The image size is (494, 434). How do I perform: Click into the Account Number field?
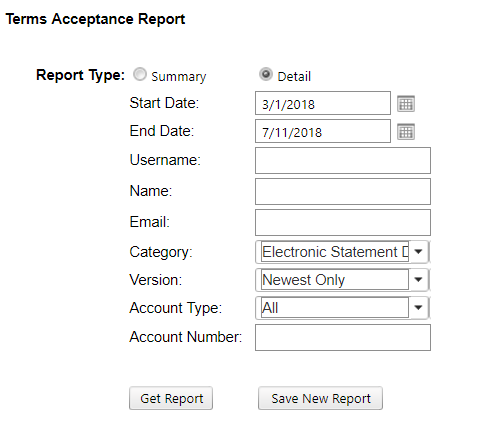pos(343,338)
